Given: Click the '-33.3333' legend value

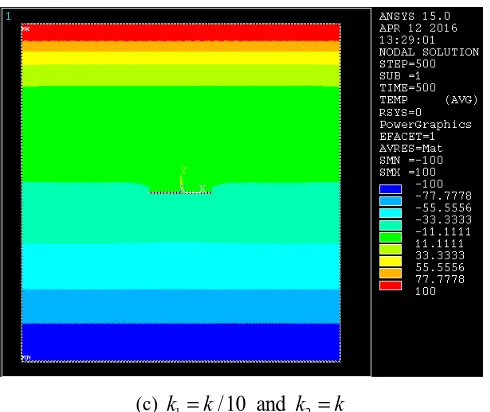Looking at the screenshot, I should coord(443,220).
